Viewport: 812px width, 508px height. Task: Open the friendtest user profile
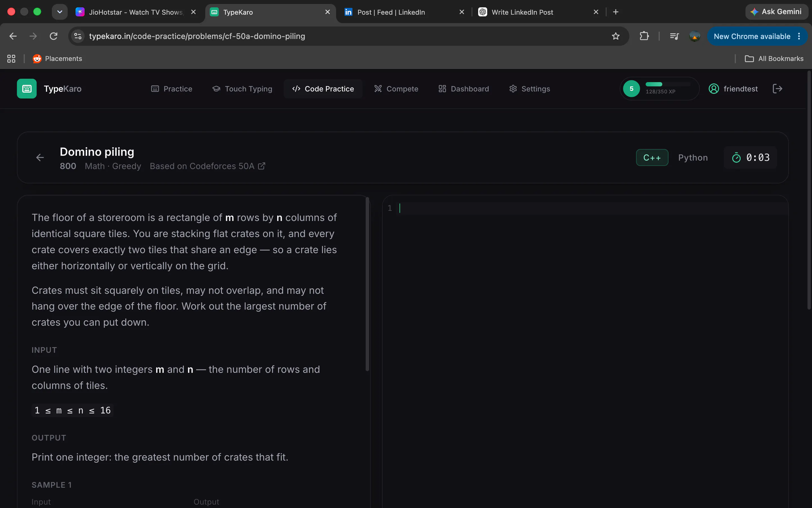click(733, 89)
